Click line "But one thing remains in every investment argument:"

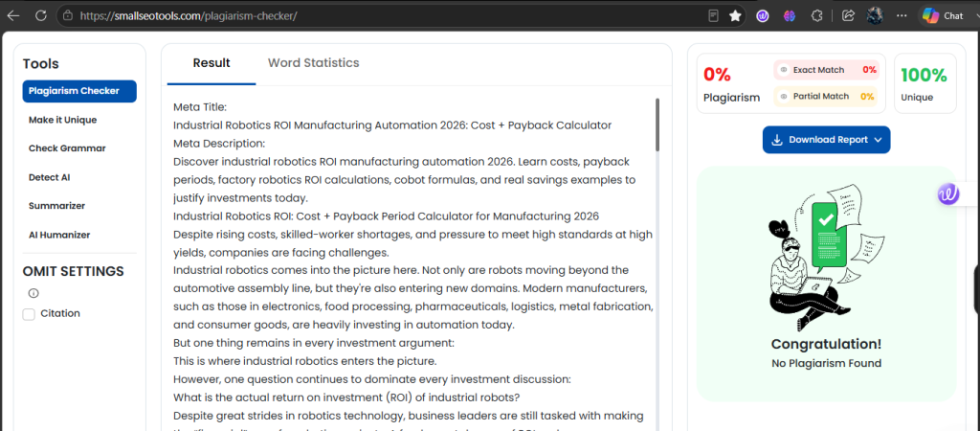(x=313, y=344)
